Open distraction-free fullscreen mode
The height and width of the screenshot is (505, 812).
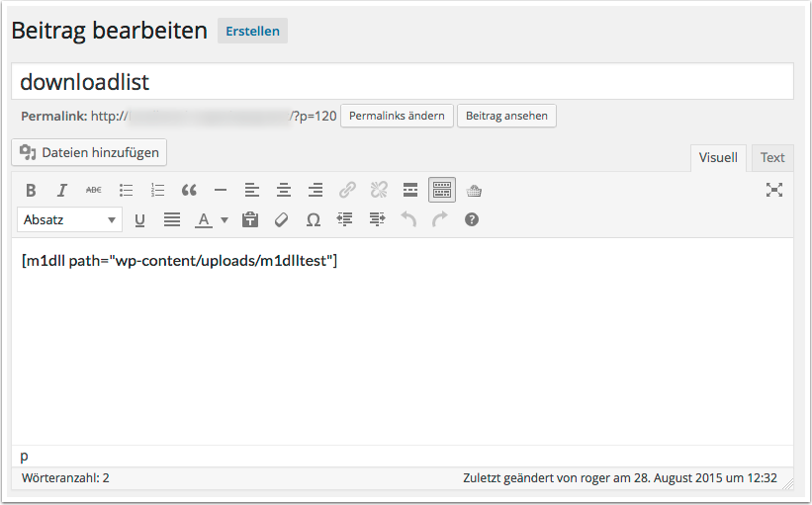774,190
